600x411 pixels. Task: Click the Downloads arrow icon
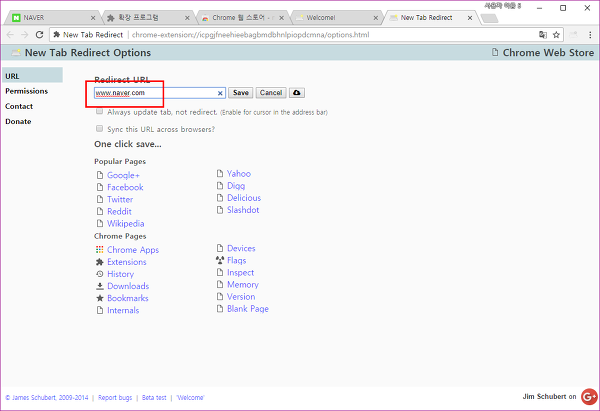99,286
